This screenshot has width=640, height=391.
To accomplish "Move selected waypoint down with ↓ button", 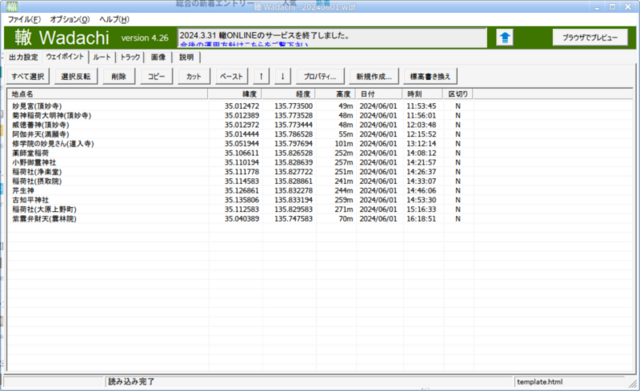I will tap(282, 76).
